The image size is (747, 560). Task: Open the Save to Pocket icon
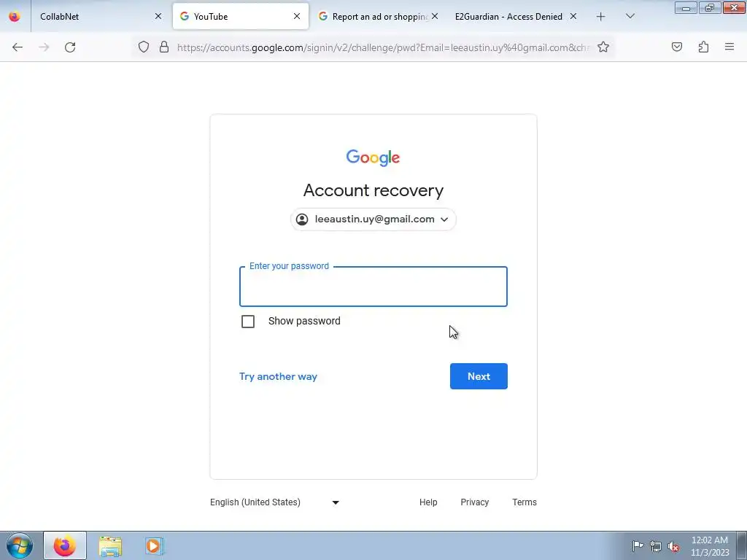point(677,47)
